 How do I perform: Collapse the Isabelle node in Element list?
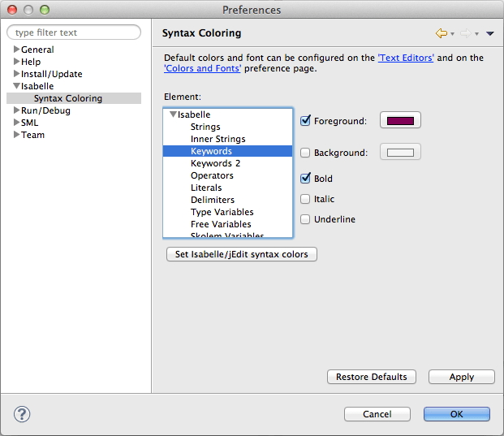tap(173, 114)
